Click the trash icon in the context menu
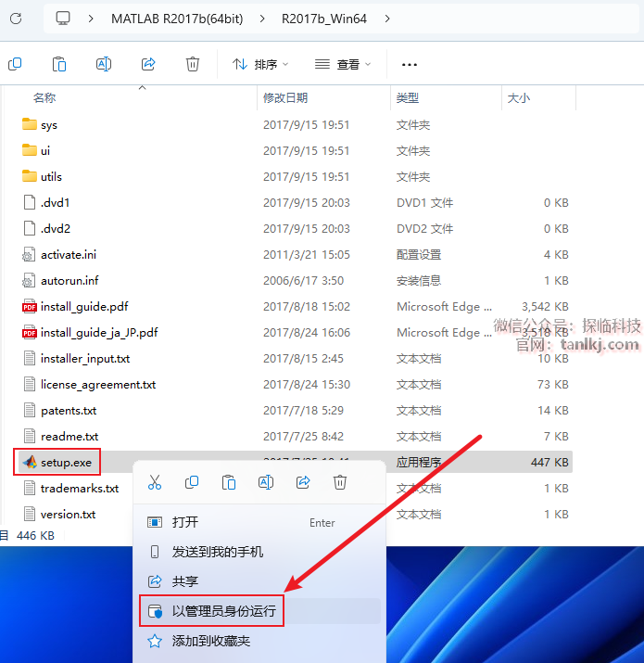 click(x=340, y=482)
